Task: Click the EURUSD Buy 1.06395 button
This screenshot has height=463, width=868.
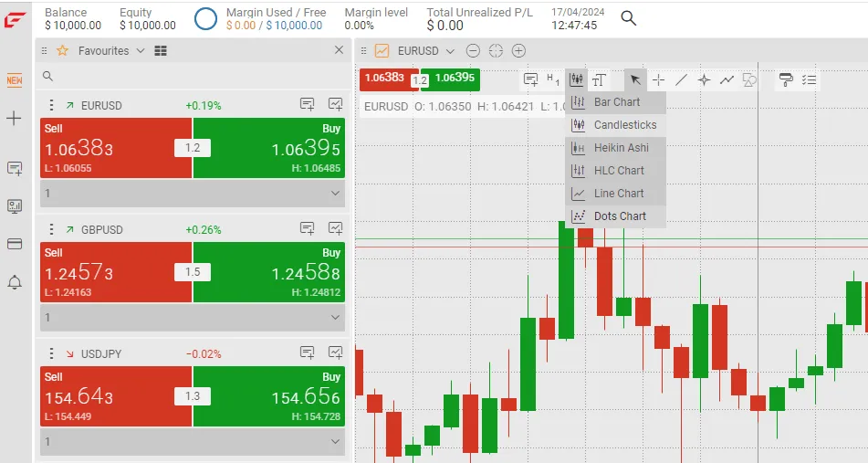Action: pos(269,148)
